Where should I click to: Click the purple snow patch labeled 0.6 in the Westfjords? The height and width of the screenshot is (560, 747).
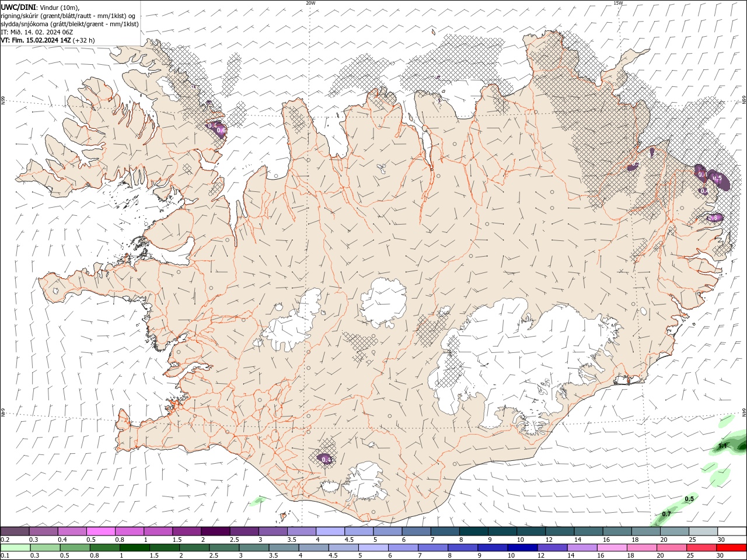pos(218,128)
